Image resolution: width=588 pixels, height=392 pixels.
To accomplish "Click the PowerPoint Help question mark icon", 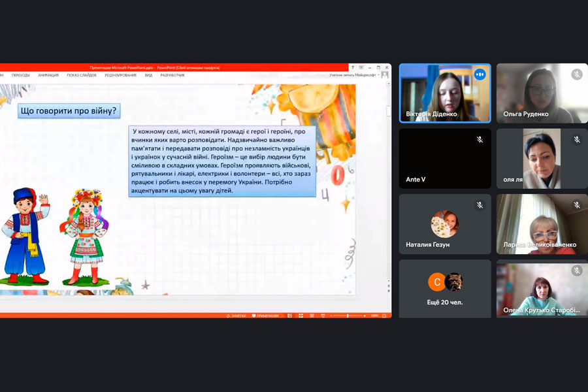I will click(x=353, y=67).
